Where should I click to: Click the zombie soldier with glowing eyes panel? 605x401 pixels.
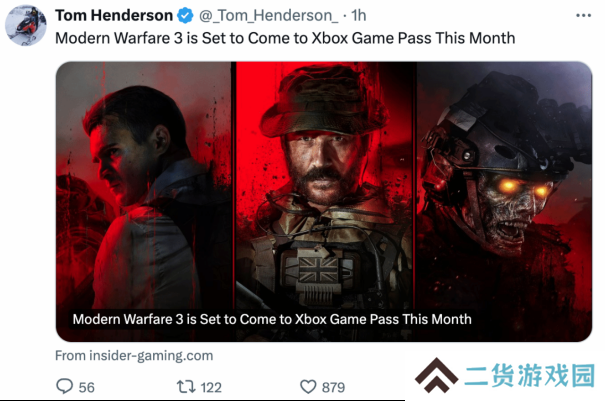(x=505, y=185)
